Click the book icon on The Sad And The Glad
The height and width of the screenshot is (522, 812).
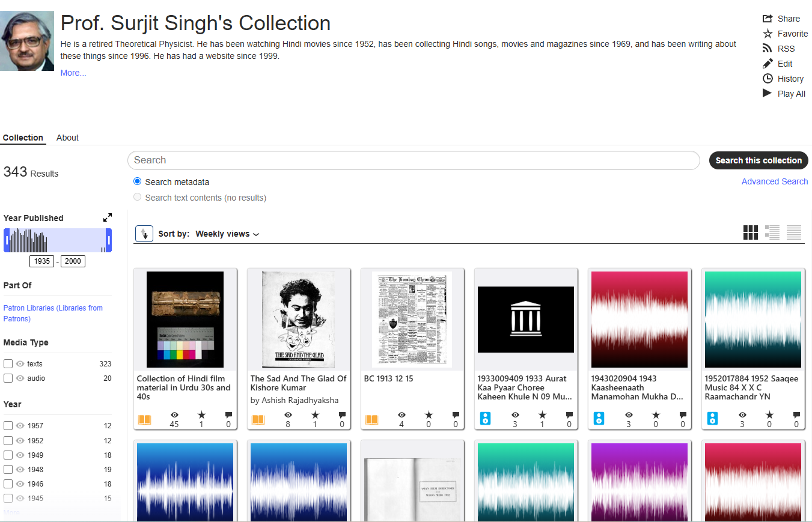pyautogui.click(x=258, y=419)
